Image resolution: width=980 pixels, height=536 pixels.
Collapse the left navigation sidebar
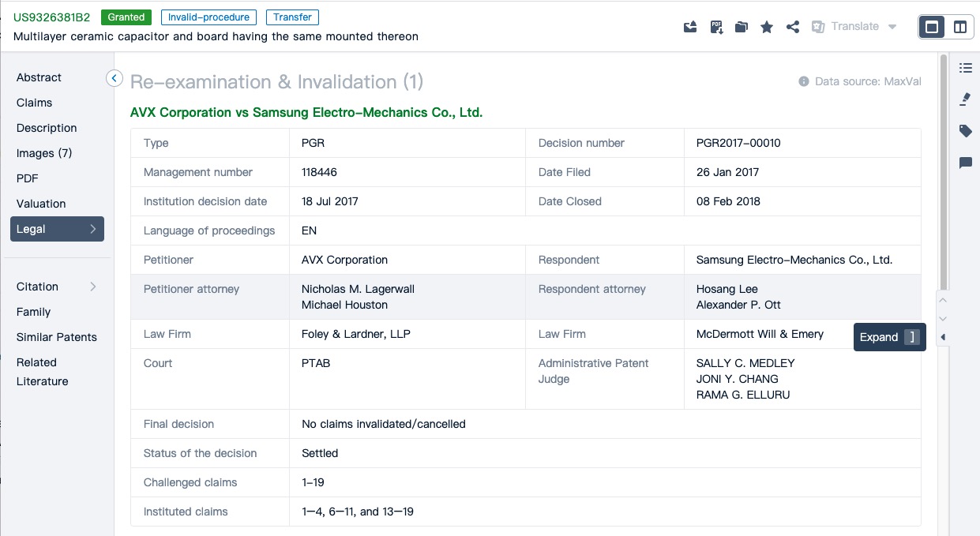pos(115,78)
